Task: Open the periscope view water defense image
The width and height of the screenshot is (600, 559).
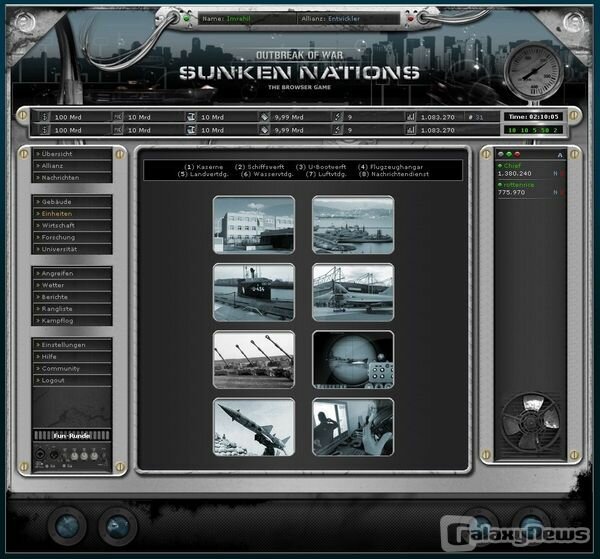Action: [353, 360]
